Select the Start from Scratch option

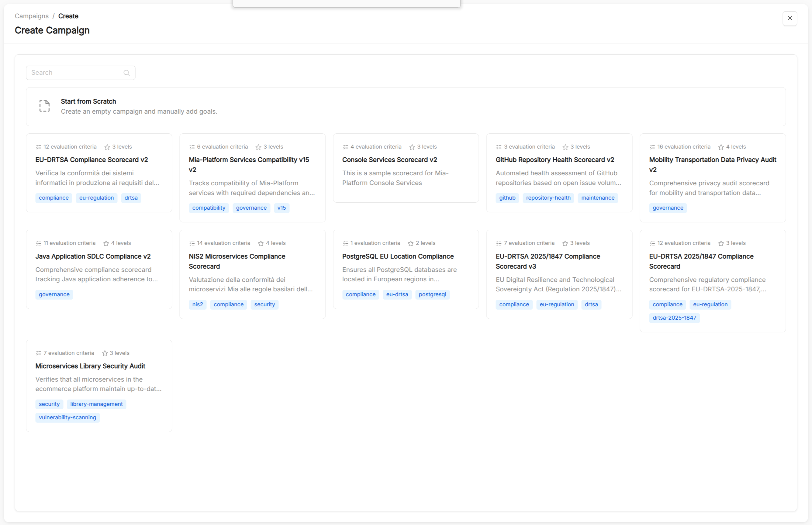(406, 106)
